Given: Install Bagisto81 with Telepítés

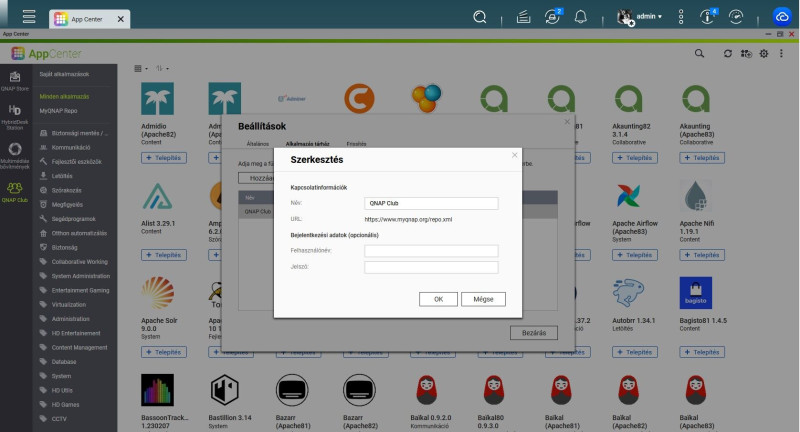Looking at the screenshot, I should coord(702,352).
